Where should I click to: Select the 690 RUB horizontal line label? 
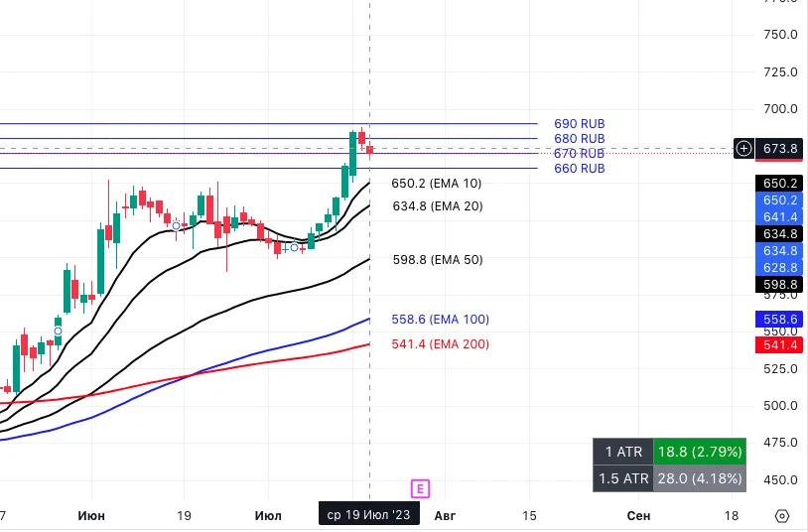(580, 124)
